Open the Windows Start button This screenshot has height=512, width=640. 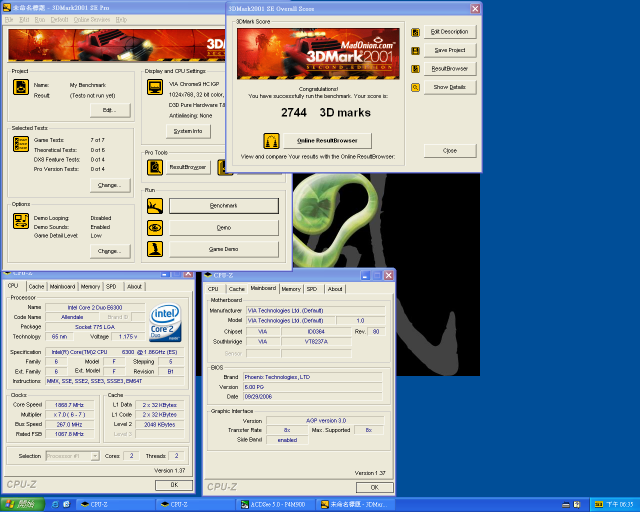[22, 505]
